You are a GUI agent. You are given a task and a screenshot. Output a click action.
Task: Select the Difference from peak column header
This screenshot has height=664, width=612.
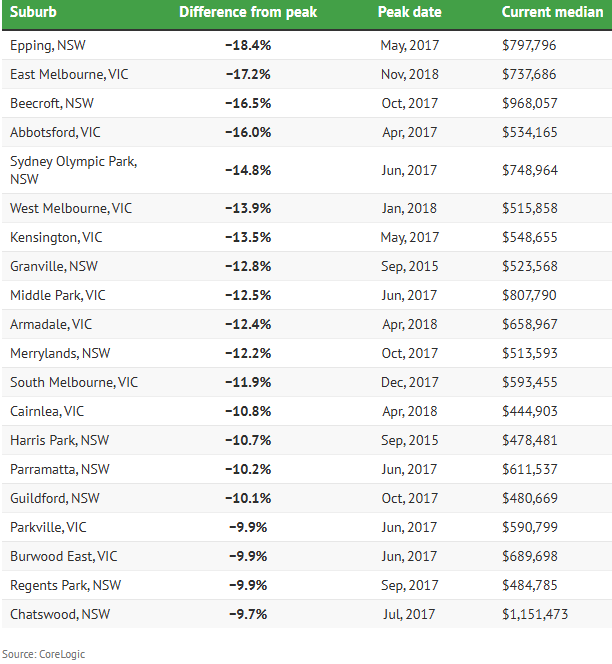click(x=248, y=12)
